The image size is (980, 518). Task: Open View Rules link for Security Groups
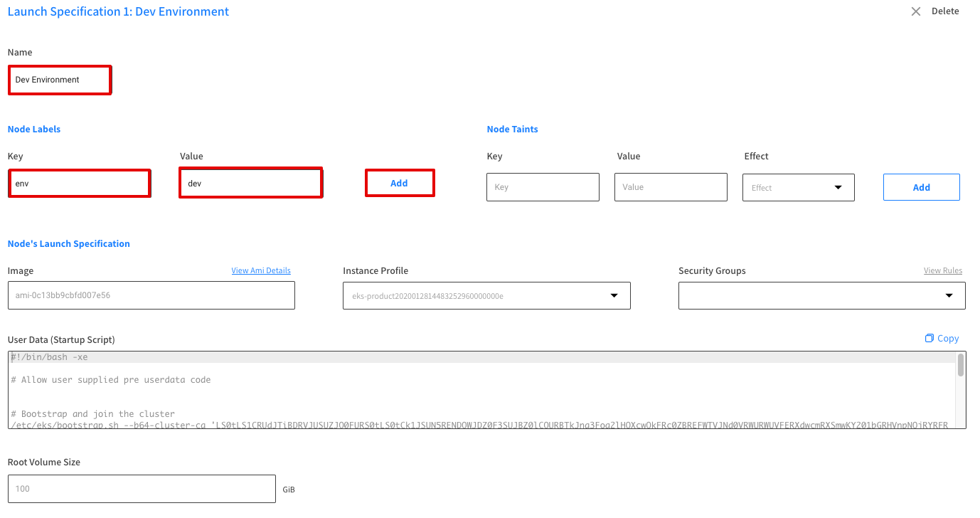pyautogui.click(x=943, y=270)
